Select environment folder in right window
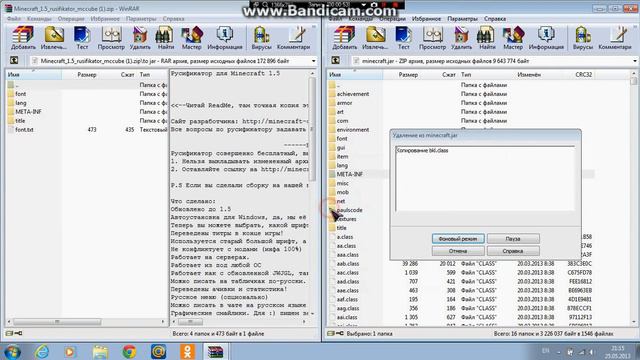The width and height of the screenshot is (640, 360). [x=353, y=130]
